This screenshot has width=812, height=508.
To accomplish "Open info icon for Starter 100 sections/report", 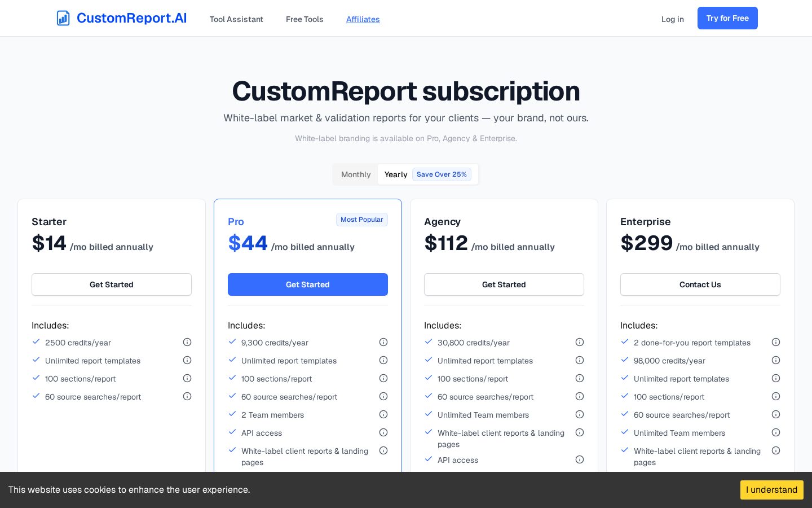I will 187,378.
